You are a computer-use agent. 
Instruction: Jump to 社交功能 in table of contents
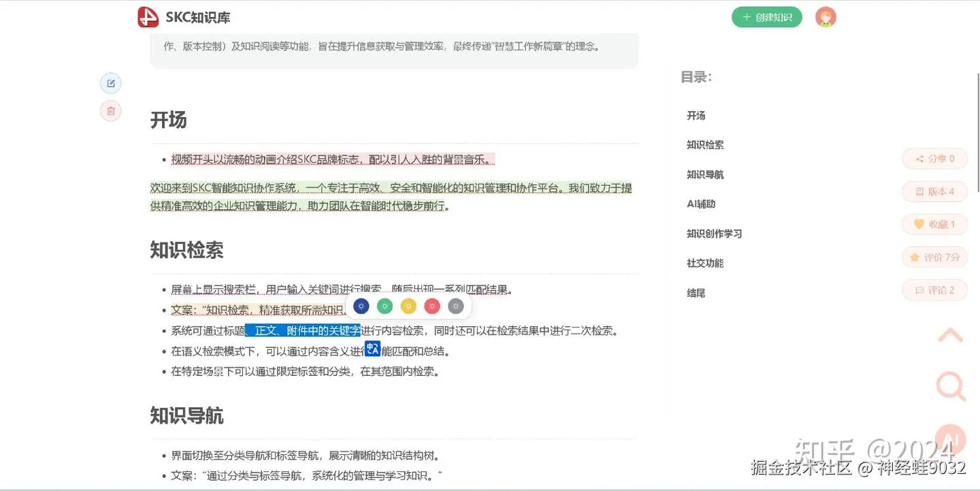[705, 263]
